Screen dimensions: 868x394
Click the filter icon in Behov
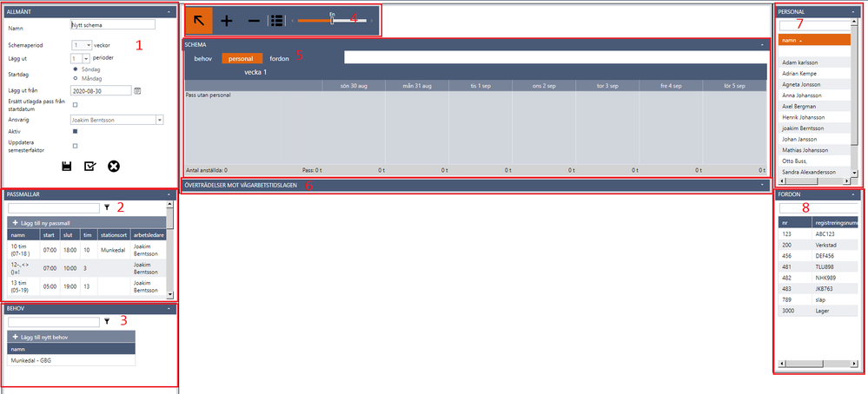pos(107,321)
